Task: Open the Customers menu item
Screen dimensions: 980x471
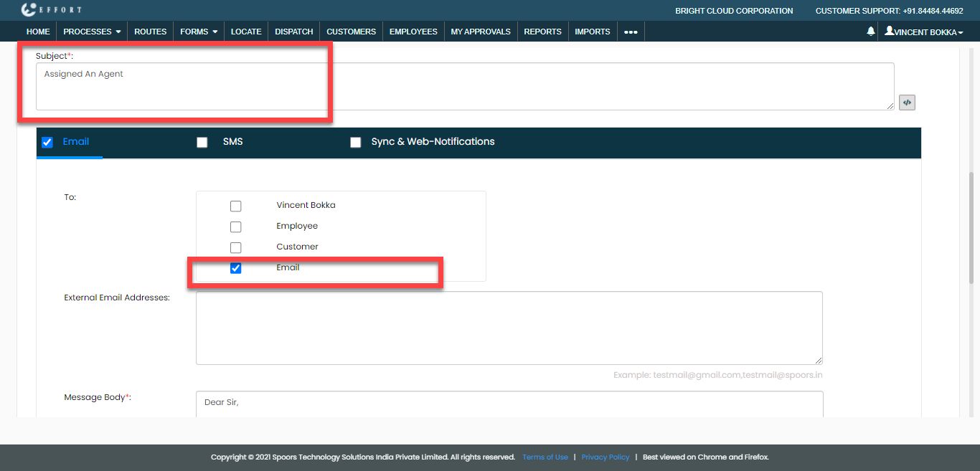Action: (x=351, y=32)
